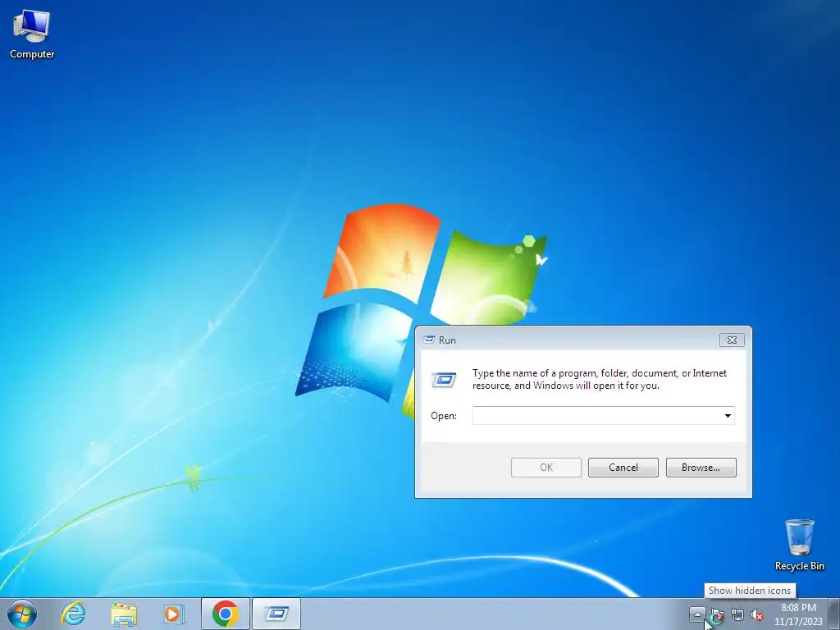Click the Run dialog taskbar button
The height and width of the screenshot is (630, 840).
[276, 614]
